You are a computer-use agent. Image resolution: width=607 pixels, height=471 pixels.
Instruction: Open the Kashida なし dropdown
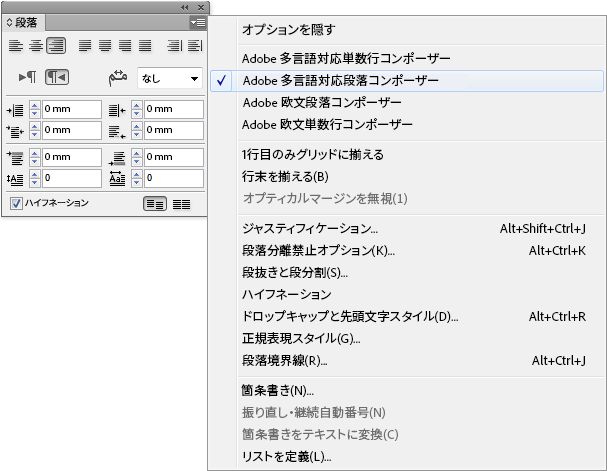coord(170,79)
